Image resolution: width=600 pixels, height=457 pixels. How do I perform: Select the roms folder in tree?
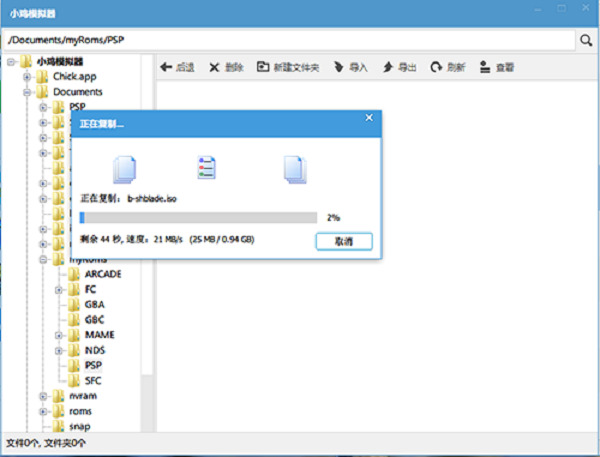point(80,411)
